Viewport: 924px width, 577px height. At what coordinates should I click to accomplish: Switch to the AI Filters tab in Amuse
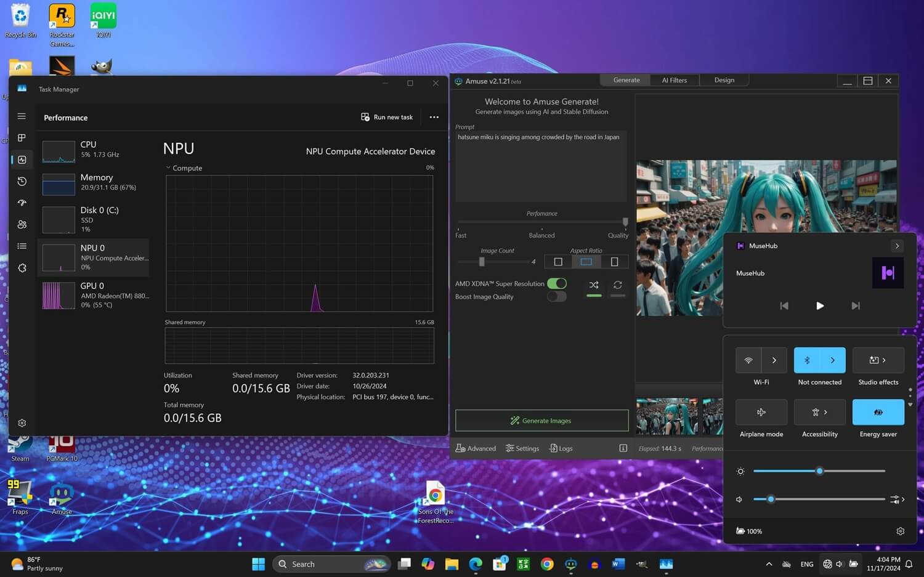click(x=675, y=80)
